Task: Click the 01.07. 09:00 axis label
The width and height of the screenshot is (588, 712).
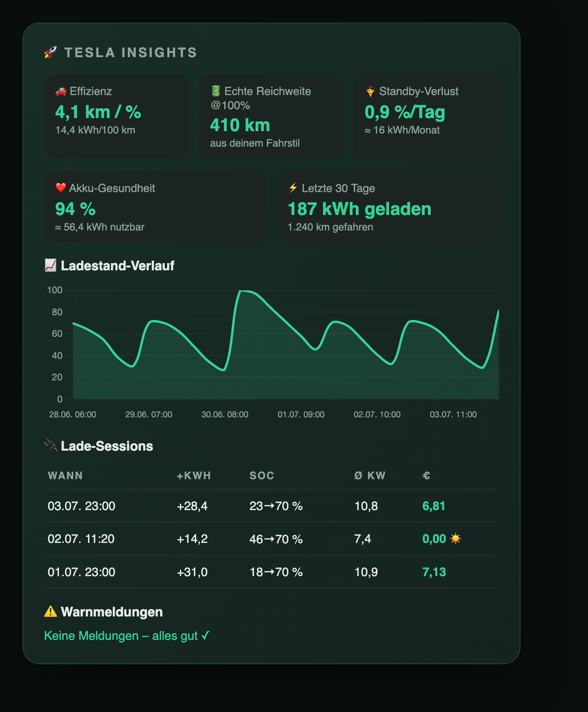Action: click(301, 415)
